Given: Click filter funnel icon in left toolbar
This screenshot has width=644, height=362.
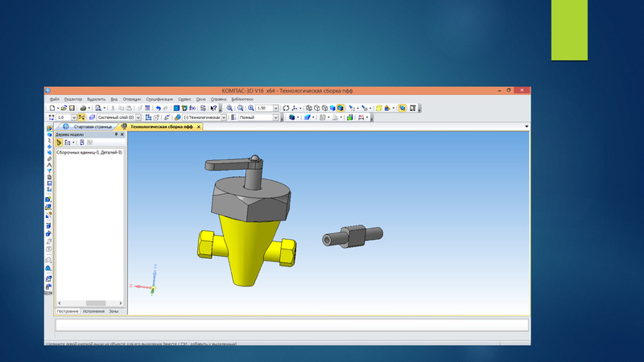Looking at the screenshot, I should tap(49, 171).
